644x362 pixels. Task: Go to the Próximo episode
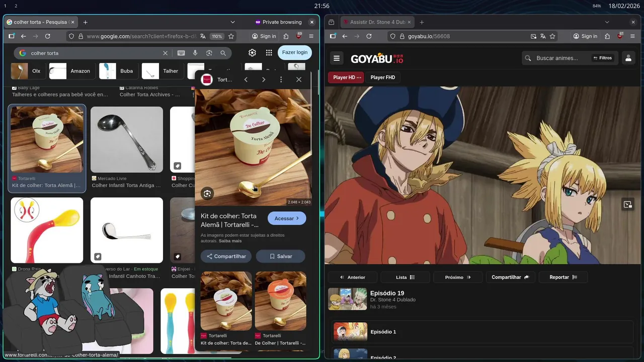coord(458,277)
